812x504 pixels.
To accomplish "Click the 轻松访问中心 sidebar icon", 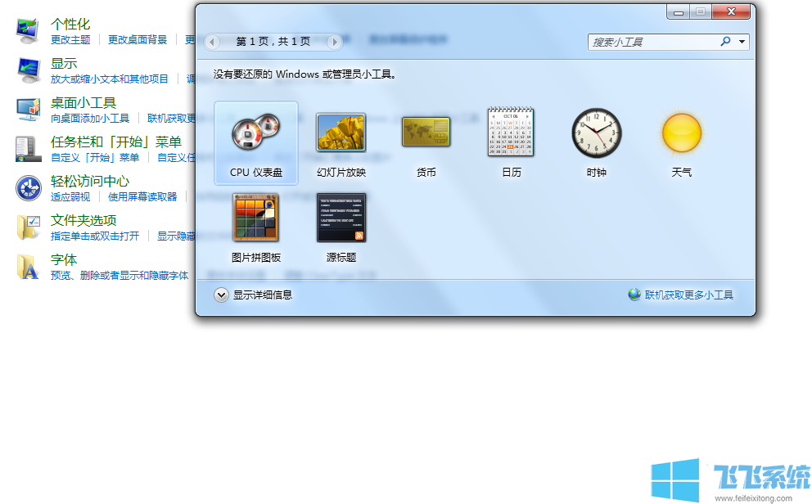I will (27, 188).
